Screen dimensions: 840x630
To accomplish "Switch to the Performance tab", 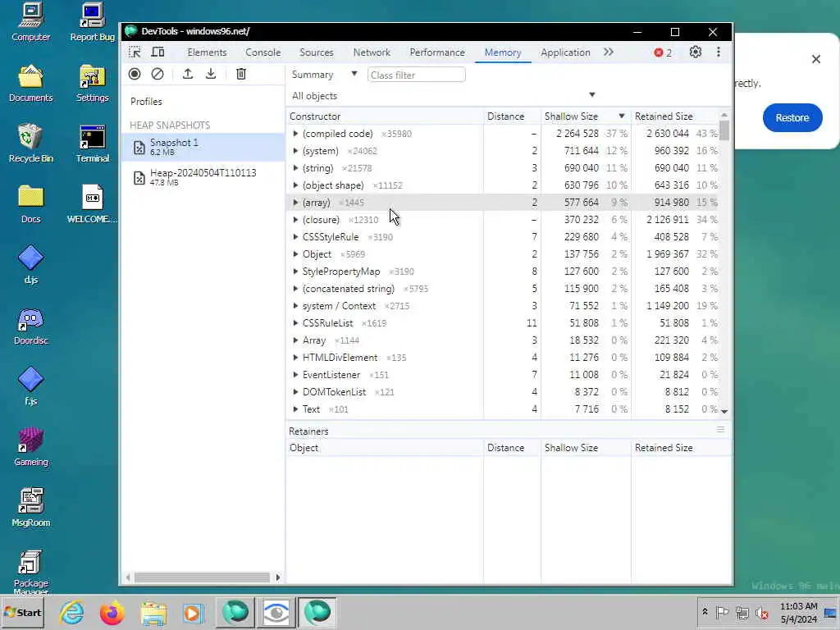I will tap(437, 52).
